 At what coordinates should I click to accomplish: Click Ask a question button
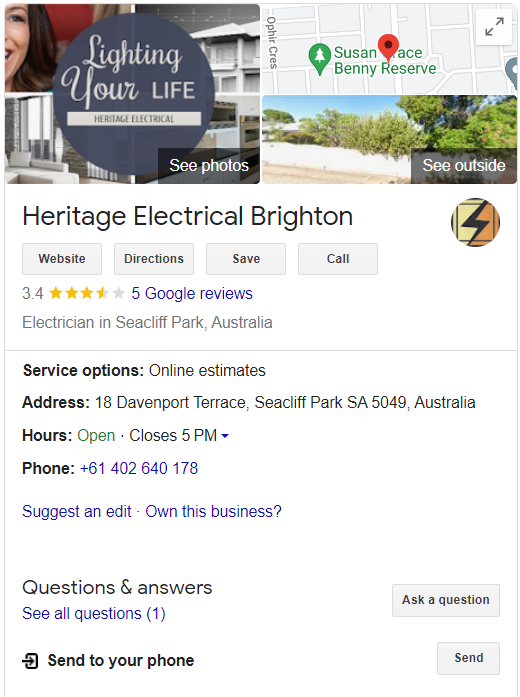tap(446, 600)
